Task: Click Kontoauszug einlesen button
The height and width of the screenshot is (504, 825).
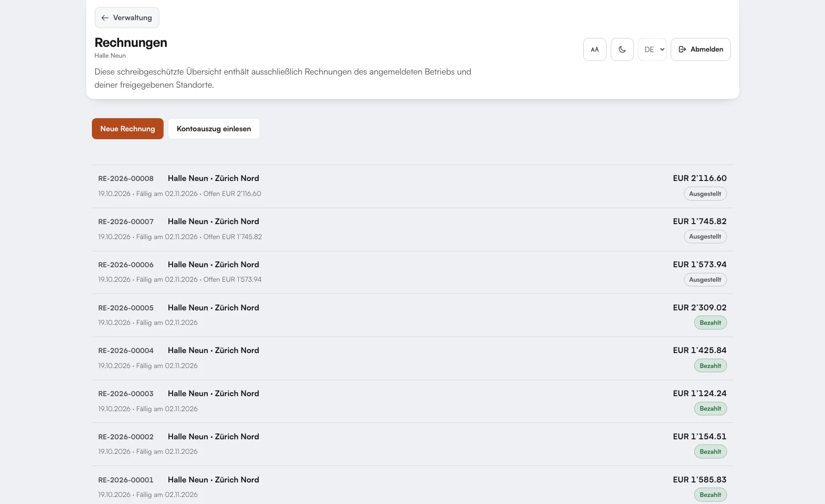Action: tap(214, 128)
